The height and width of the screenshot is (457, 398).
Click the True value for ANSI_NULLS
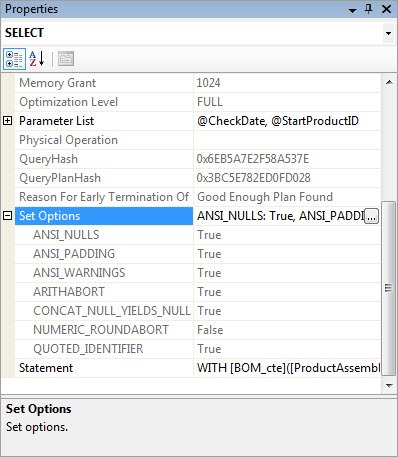(209, 235)
